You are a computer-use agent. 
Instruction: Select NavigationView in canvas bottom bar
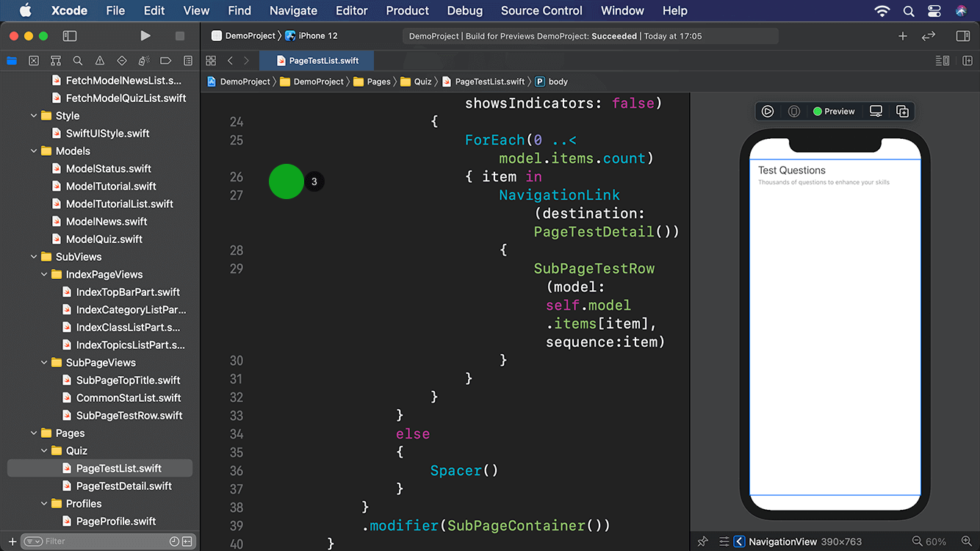pos(776,541)
